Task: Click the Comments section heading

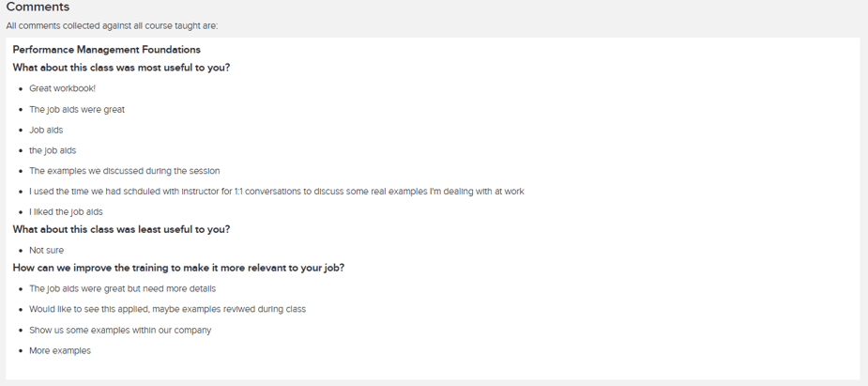Action: [38, 8]
